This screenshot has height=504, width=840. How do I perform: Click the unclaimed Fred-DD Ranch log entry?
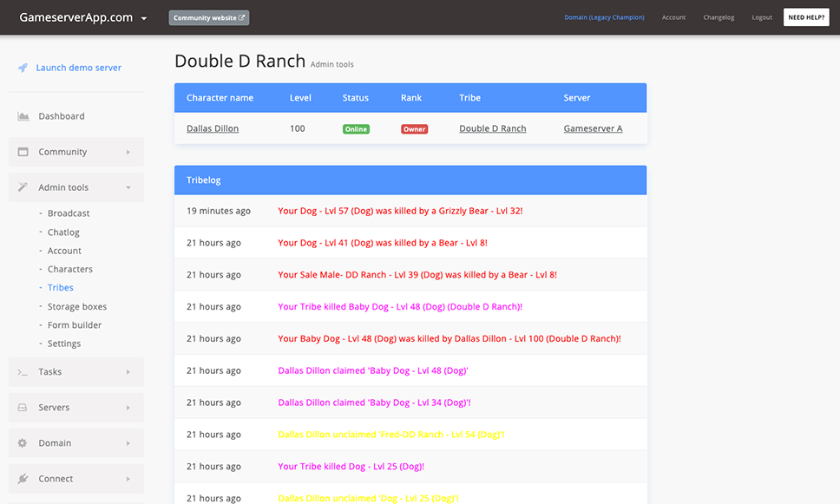click(x=391, y=435)
